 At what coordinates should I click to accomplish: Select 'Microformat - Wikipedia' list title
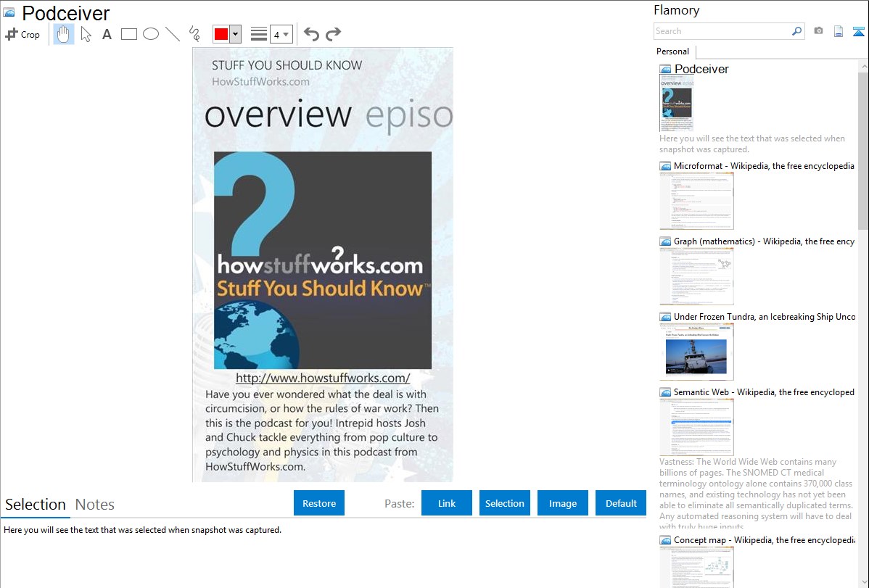[764, 166]
